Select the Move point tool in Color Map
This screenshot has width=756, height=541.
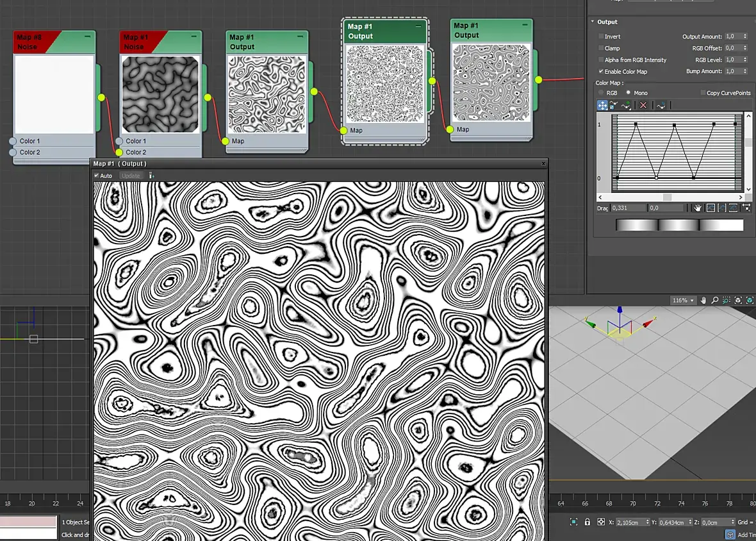[602, 105]
